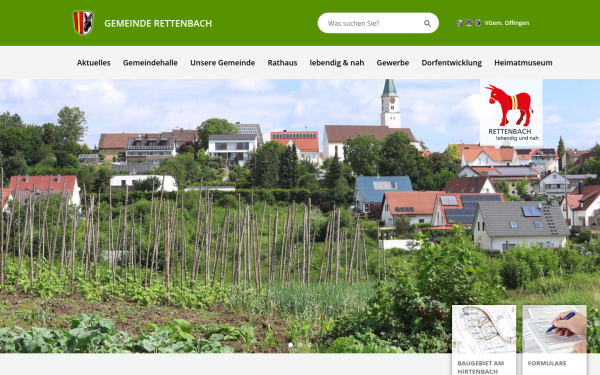
Task: Click the Rettenbach coat of arms logo
Action: [x=83, y=23]
